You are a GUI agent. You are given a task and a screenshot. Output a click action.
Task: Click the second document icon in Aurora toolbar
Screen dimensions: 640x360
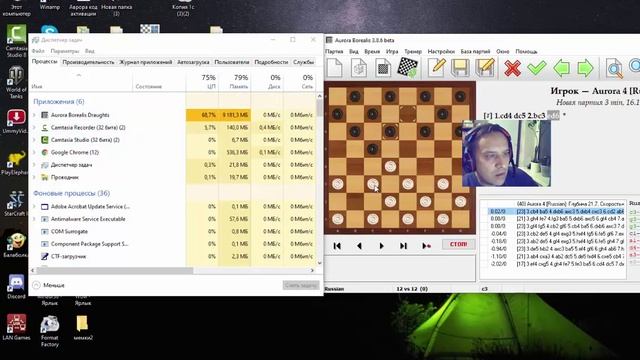click(x=359, y=68)
